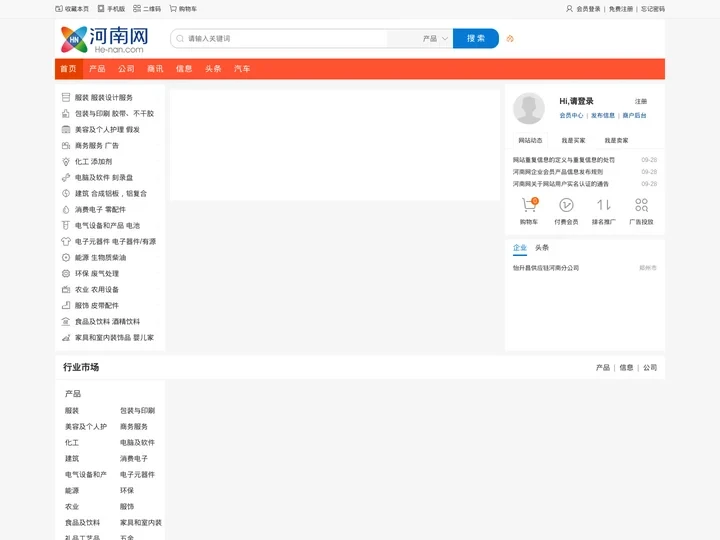Open the 广告投放 ad placement icon
The height and width of the screenshot is (540, 720).
641,205
